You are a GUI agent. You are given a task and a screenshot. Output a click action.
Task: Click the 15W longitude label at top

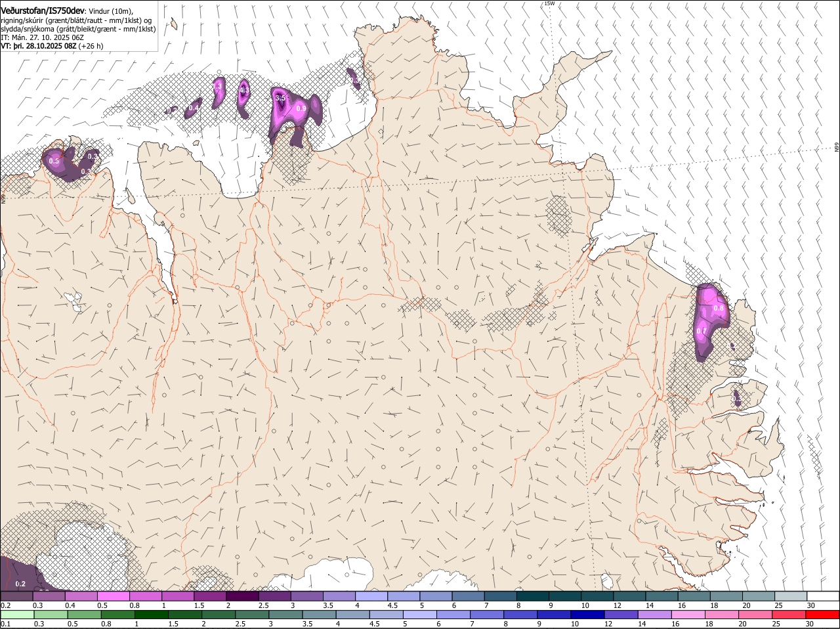[x=549, y=4]
